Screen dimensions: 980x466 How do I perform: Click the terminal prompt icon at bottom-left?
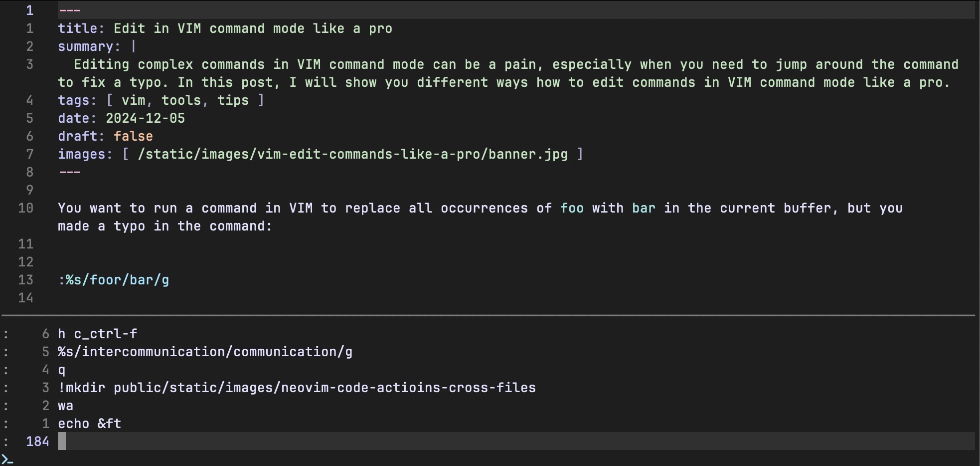[7, 460]
